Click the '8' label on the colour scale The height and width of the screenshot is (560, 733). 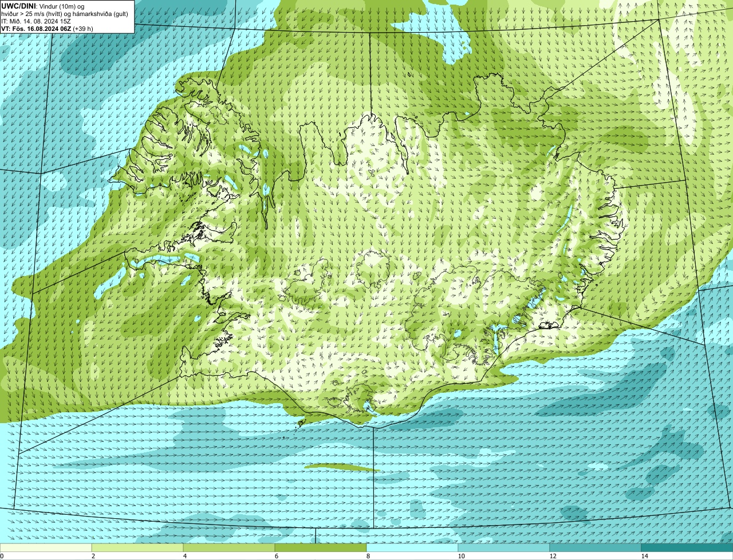(368, 556)
